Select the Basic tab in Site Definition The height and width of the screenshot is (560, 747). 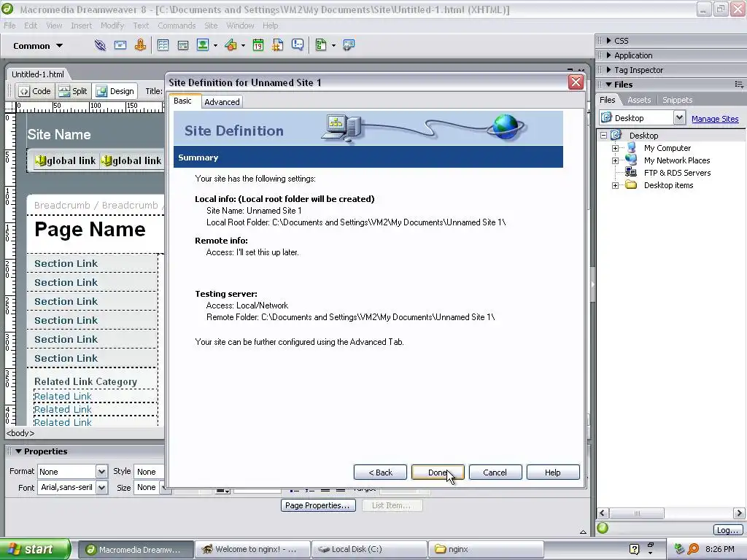pos(182,101)
